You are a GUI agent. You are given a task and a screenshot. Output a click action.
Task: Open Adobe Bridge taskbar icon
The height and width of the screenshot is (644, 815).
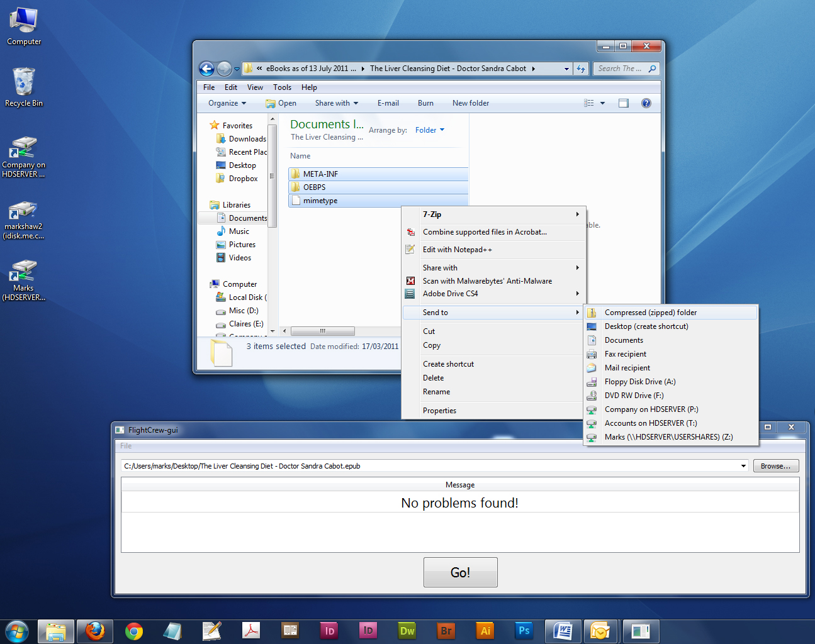pos(446,631)
